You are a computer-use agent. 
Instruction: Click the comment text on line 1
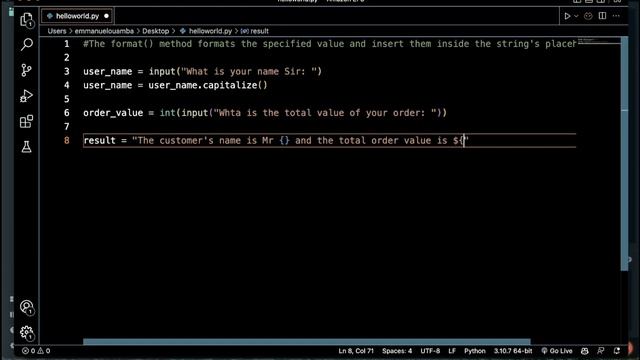[x=329, y=44]
